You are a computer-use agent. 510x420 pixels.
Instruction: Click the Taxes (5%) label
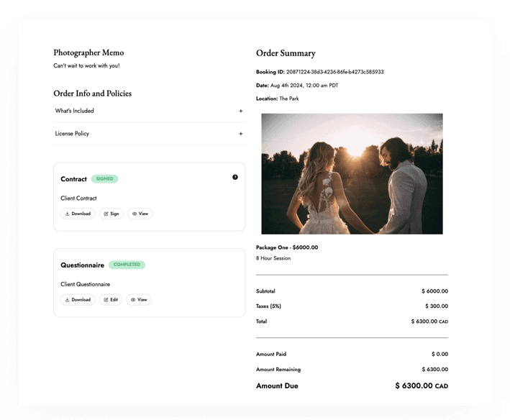point(268,306)
